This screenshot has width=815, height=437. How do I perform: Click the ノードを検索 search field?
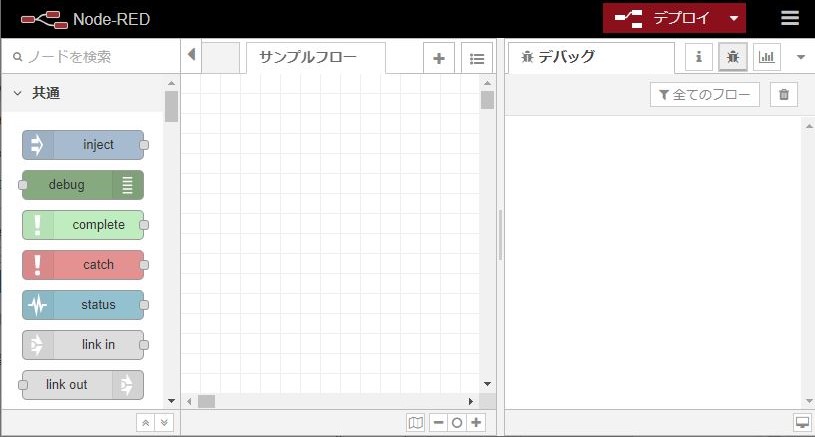(x=90, y=57)
